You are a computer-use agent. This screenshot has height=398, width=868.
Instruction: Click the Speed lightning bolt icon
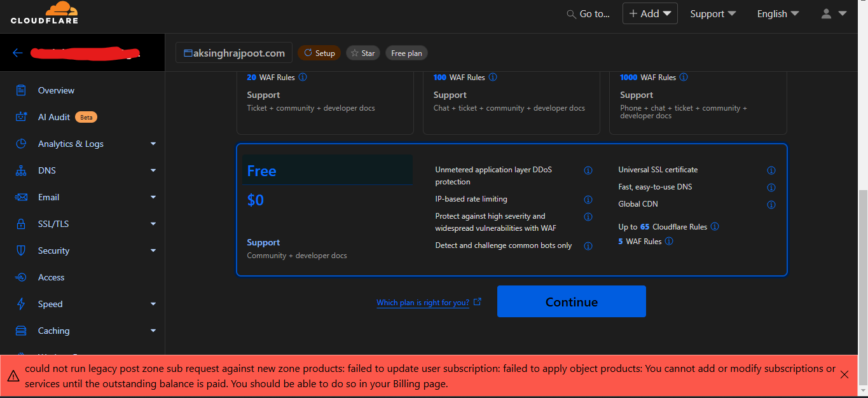[x=22, y=304]
